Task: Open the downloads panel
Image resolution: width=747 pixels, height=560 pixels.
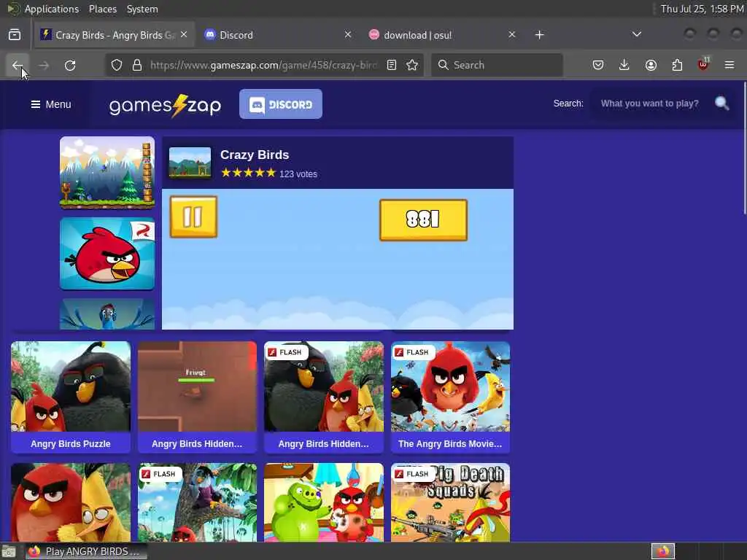Action: point(624,65)
